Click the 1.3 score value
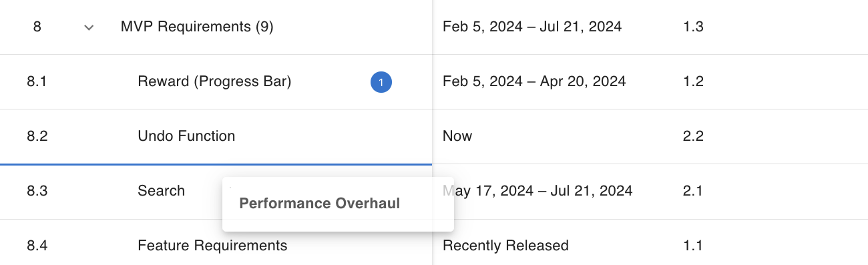The height and width of the screenshot is (265, 868). (x=694, y=27)
